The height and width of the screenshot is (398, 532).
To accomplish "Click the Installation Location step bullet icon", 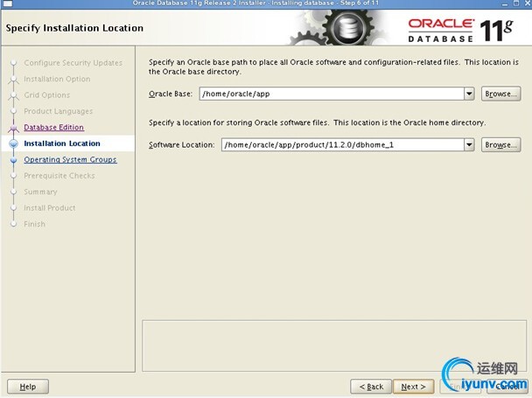I will tap(14, 143).
